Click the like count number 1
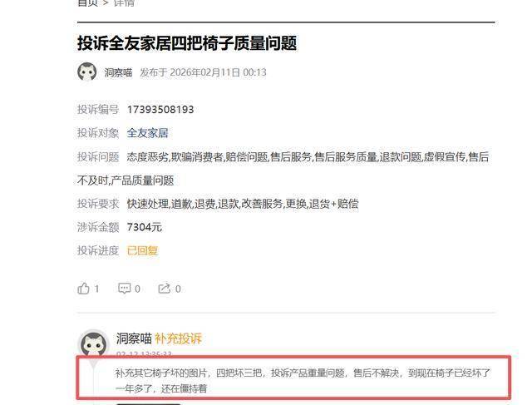 coord(96,289)
